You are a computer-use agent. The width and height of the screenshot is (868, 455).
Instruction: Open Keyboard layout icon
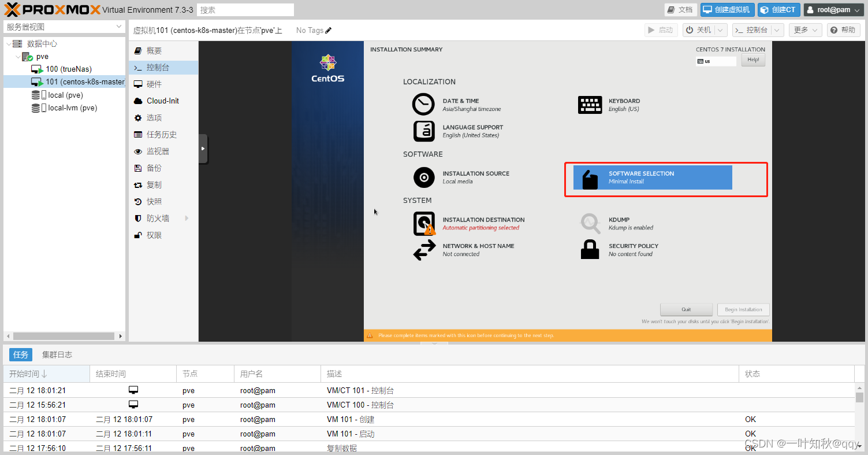[590, 105]
